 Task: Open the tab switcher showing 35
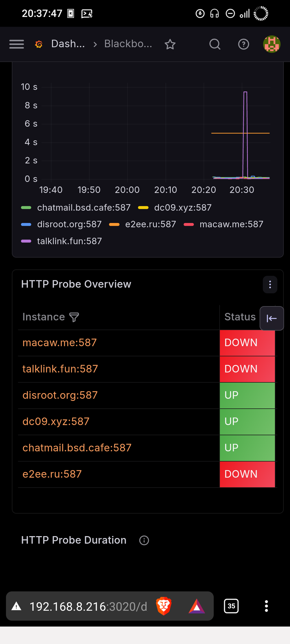[231, 606]
